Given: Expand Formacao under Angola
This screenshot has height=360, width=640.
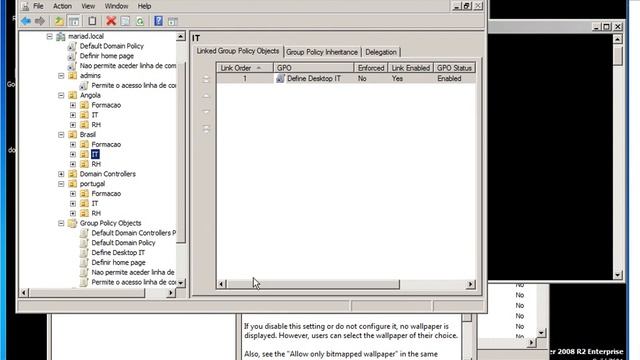Looking at the screenshot, I should coord(73,105).
